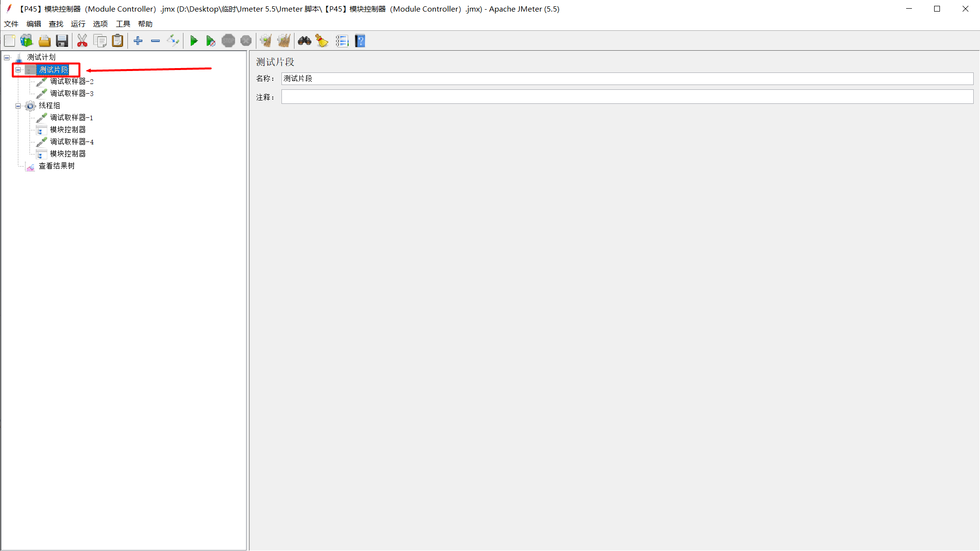
Task: Reset search with yellow brush icon
Action: tap(322, 41)
